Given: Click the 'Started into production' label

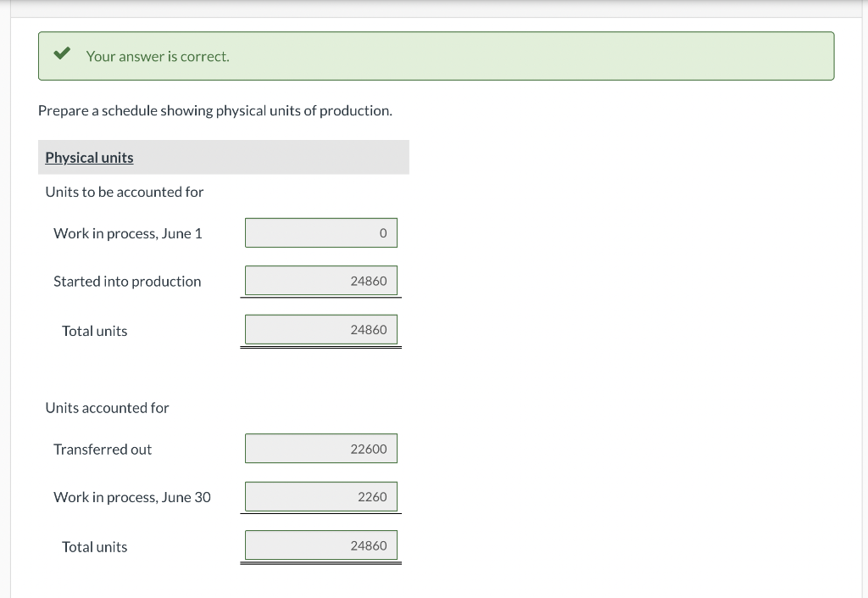Looking at the screenshot, I should (x=127, y=282).
